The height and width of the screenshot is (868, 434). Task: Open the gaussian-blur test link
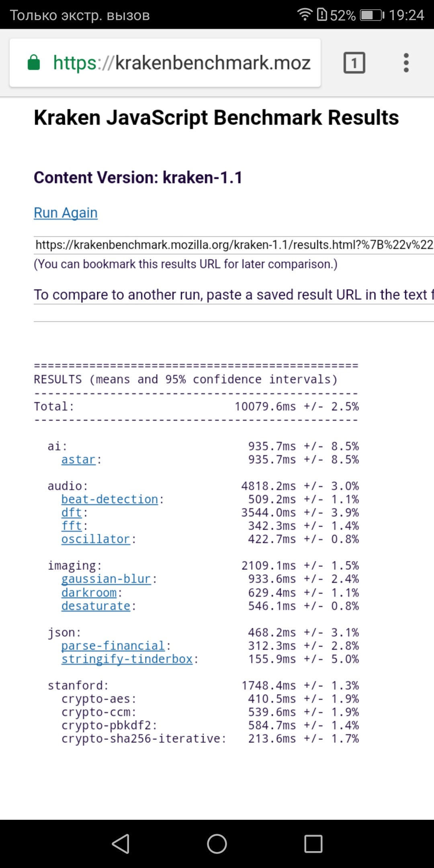[106, 579]
